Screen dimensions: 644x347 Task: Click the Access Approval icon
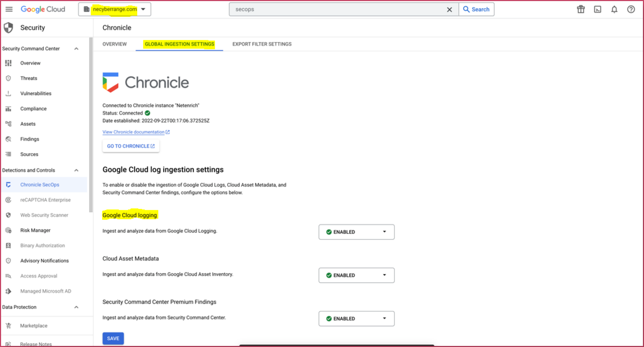pyautogui.click(x=8, y=276)
